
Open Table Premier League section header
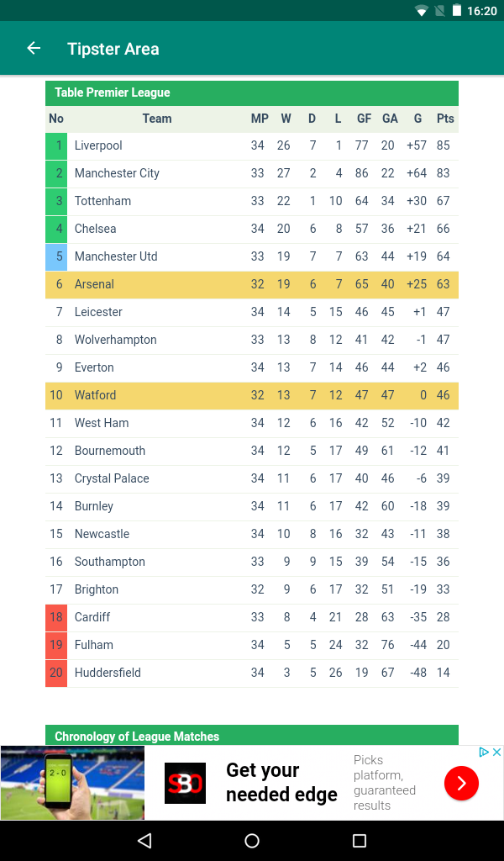[x=252, y=92]
